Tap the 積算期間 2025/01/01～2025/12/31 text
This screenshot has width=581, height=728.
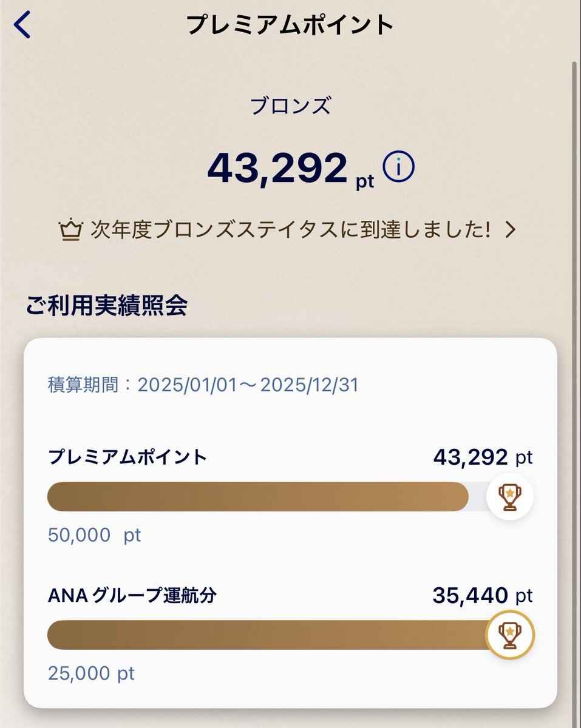pyautogui.click(x=203, y=385)
